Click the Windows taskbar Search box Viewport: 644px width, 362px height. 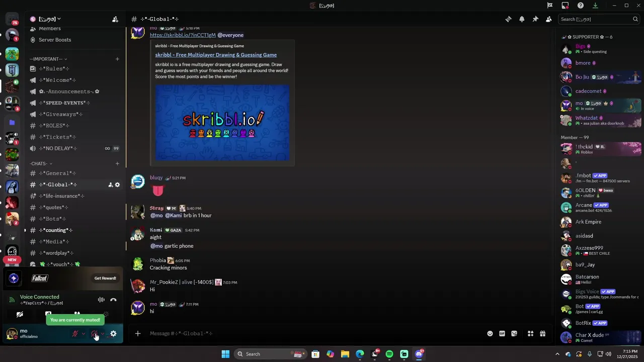271,354
